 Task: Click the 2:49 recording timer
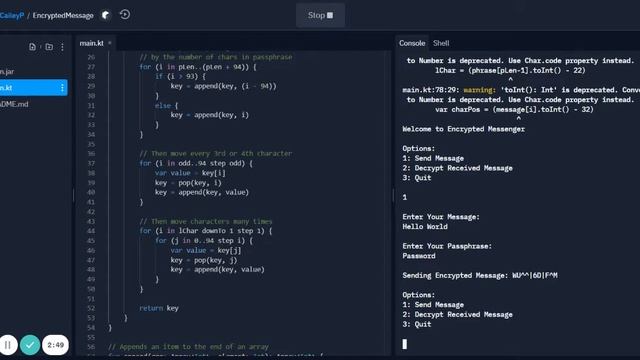click(56, 345)
